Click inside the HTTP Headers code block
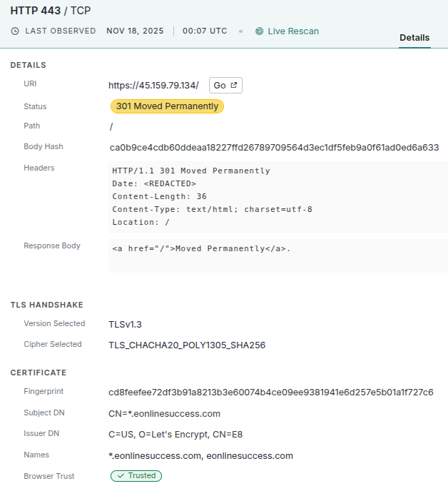 pyautogui.click(x=277, y=196)
